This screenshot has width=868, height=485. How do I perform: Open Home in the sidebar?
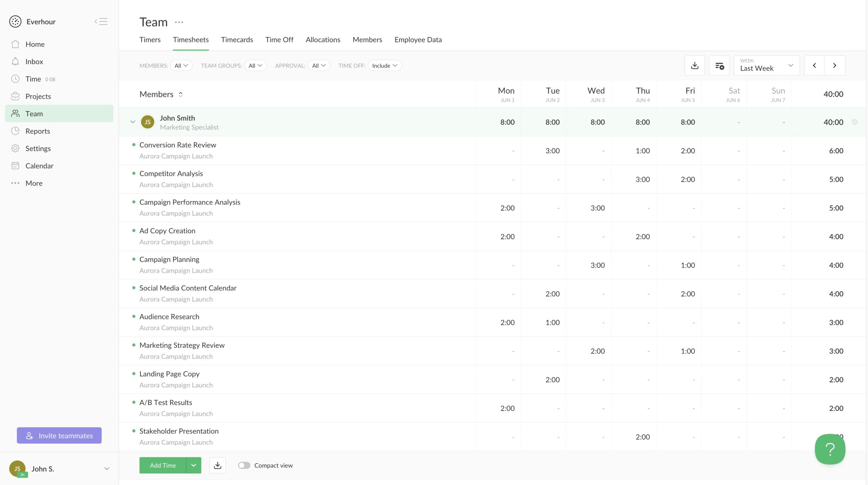tap(59, 44)
